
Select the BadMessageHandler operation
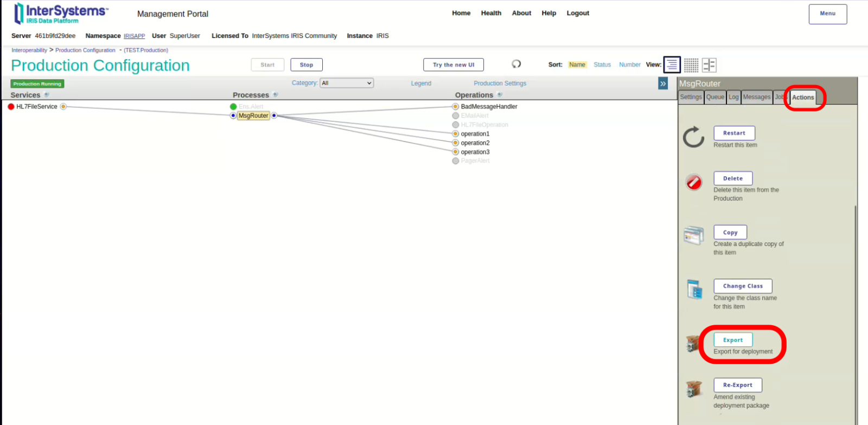pyautogui.click(x=489, y=107)
